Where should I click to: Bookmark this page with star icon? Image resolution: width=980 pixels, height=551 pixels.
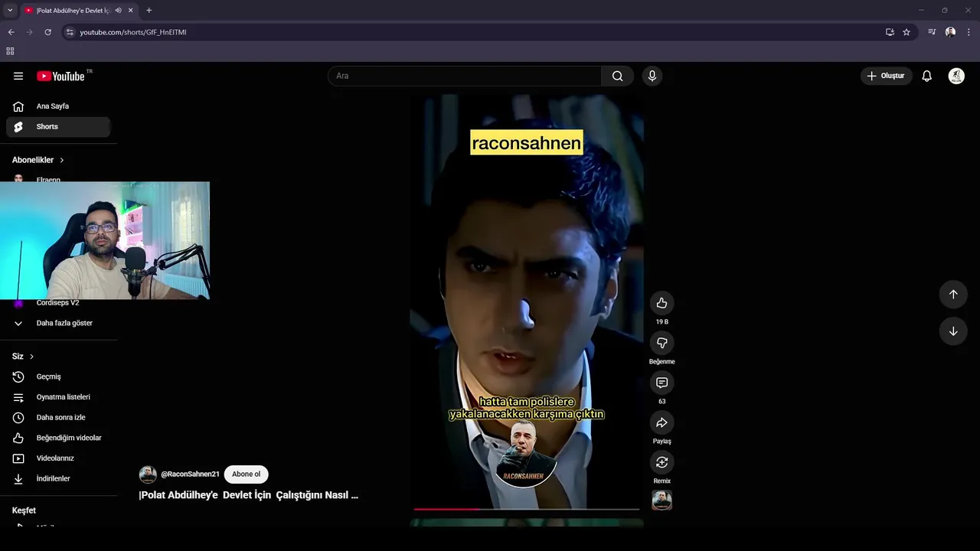[x=906, y=32]
